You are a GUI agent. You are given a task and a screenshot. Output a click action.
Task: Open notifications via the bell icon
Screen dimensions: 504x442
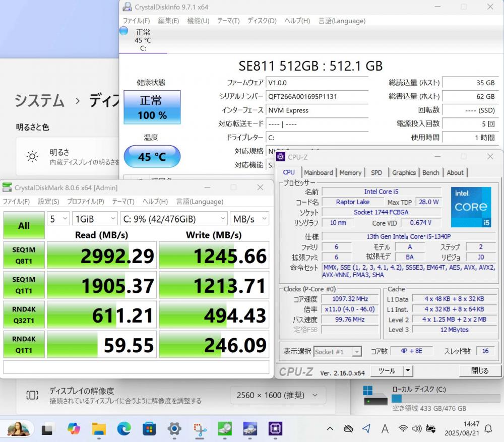pyautogui.click(x=488, y=428)
